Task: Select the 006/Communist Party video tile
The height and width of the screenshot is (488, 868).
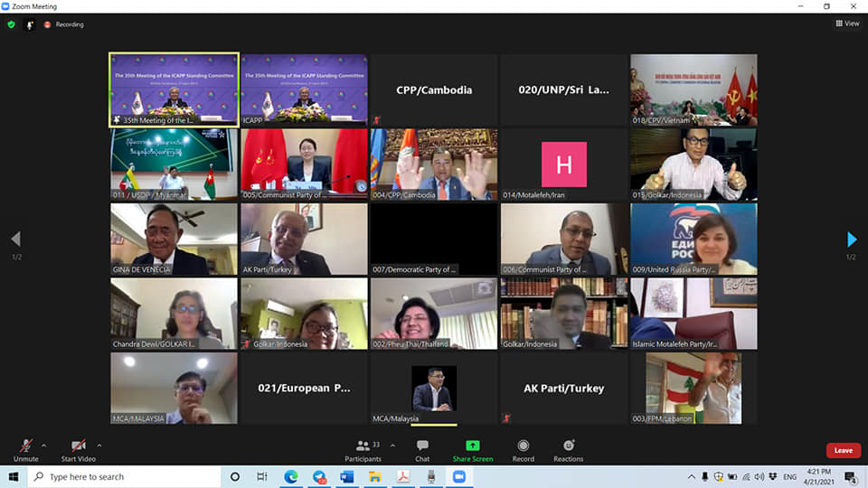Action: click(563, 239)
